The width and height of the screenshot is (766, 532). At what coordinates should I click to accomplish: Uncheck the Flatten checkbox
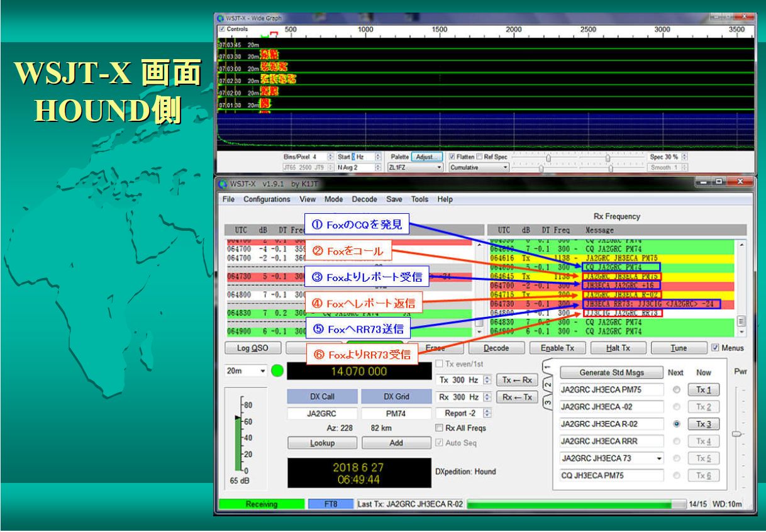tap(452, 157)
